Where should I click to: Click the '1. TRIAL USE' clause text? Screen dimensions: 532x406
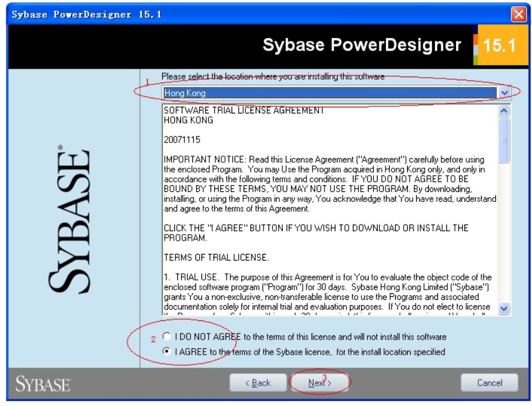point(328,292)
